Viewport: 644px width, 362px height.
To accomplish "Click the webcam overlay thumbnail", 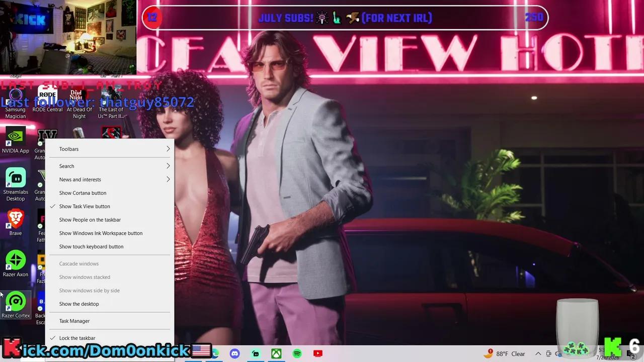I will [68, 37].
